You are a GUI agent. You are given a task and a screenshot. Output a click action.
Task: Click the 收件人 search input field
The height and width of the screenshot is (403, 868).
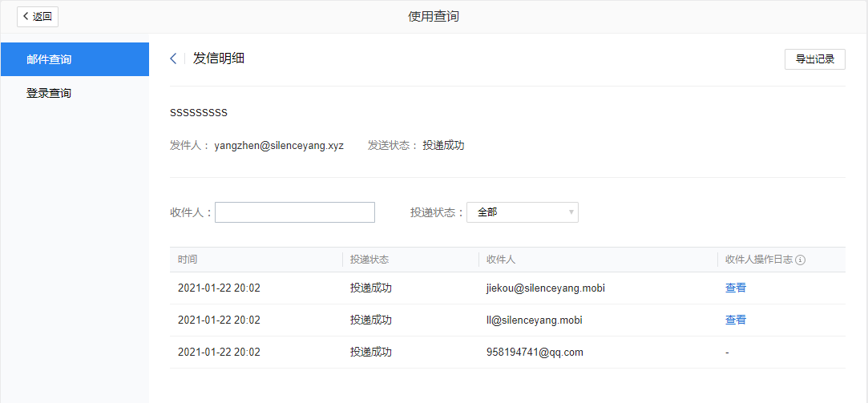(x=294, y=212)
